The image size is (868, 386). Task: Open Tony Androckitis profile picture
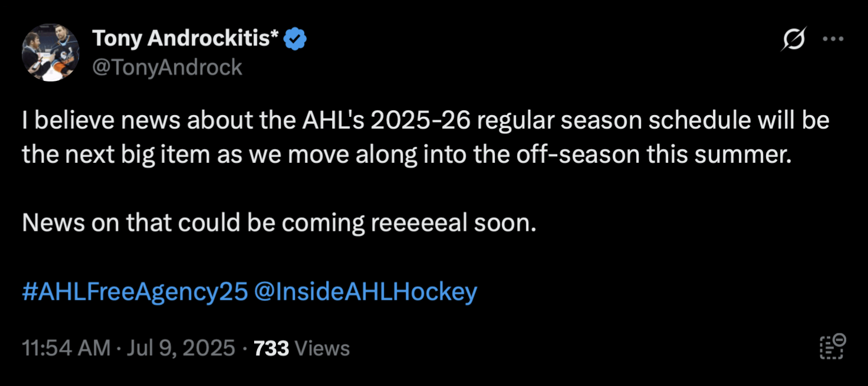[51, 53]
